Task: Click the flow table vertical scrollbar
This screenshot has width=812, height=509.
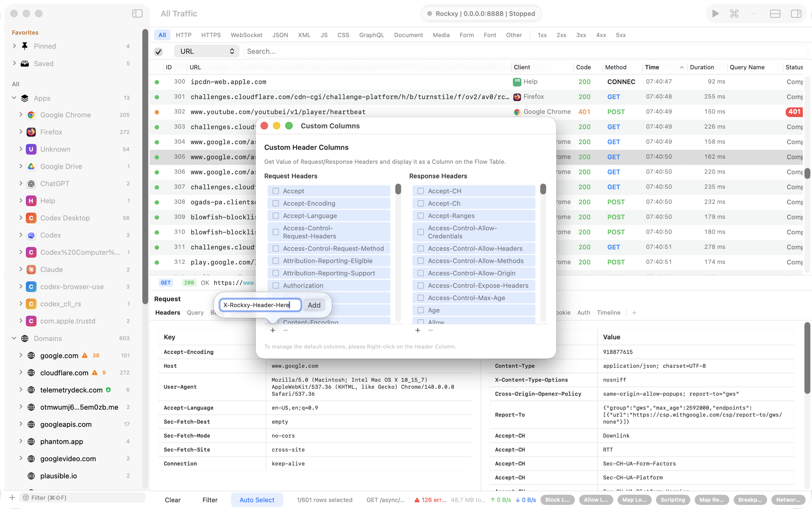Action: point(807,173)
